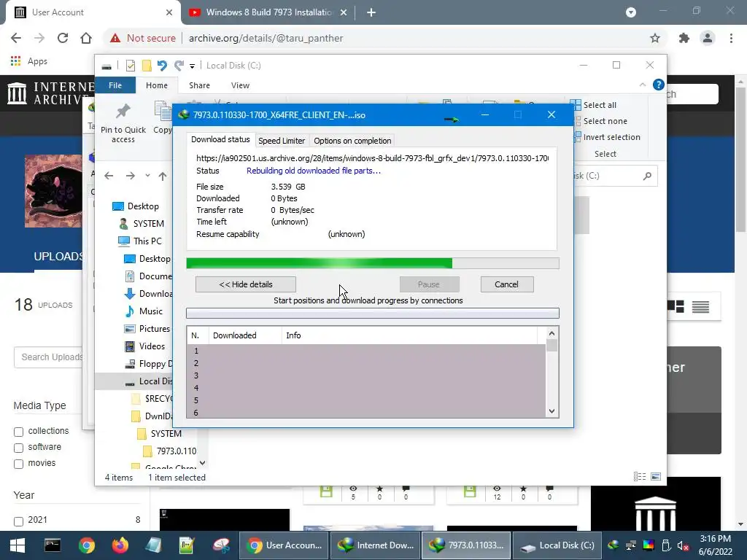Open Internet Download Manager taskbar button
The width and height of the screenshot is (747, 560).
pyautogui.click(x=374, y=545)
